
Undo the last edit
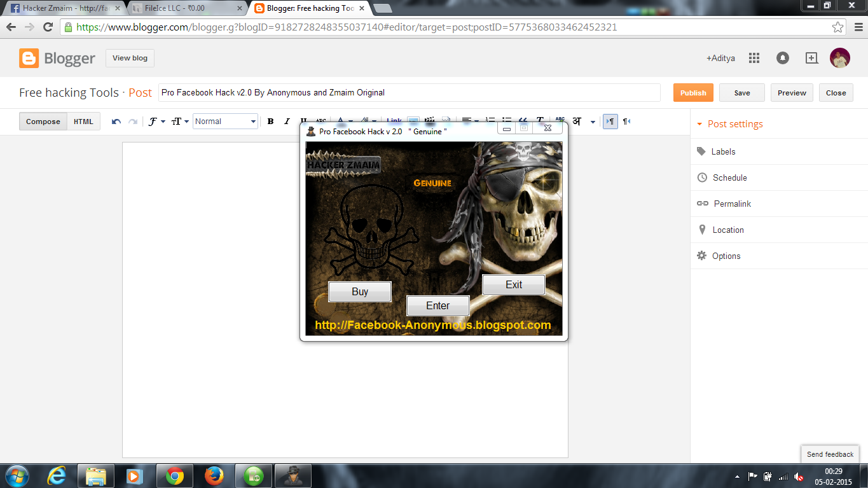(116, 122)
